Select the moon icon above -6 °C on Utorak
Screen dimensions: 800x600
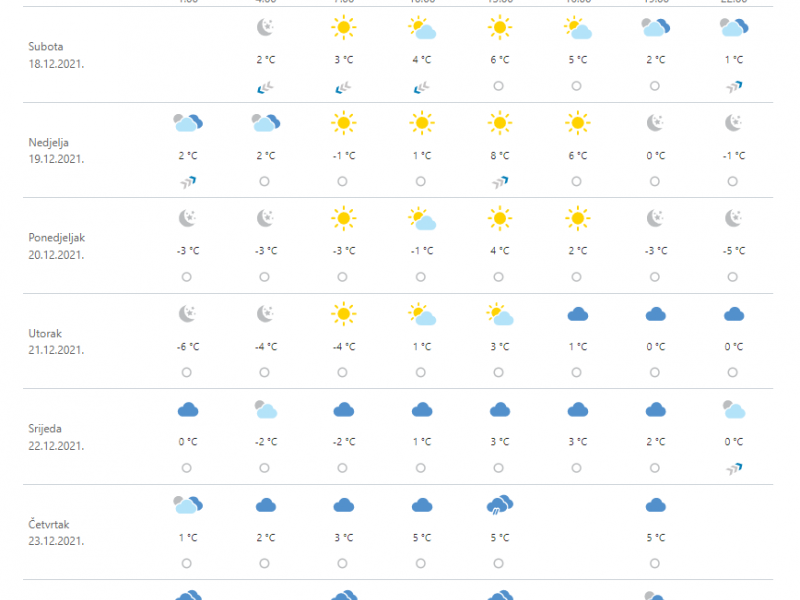(187, 314)
